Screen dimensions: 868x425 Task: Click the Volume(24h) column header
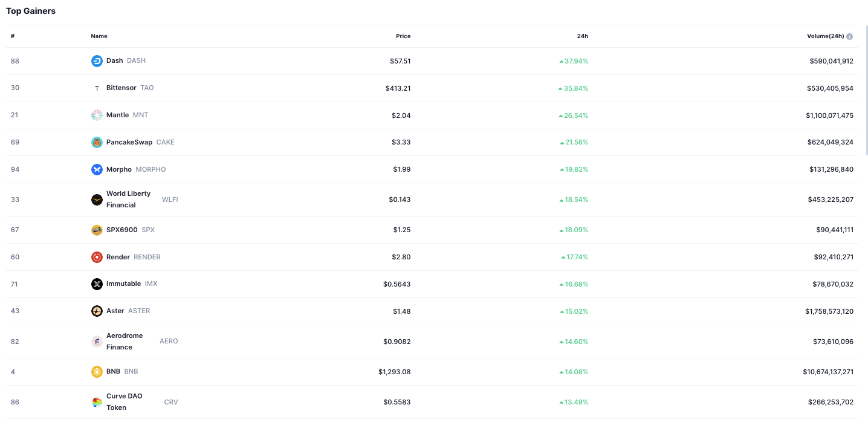825,36
